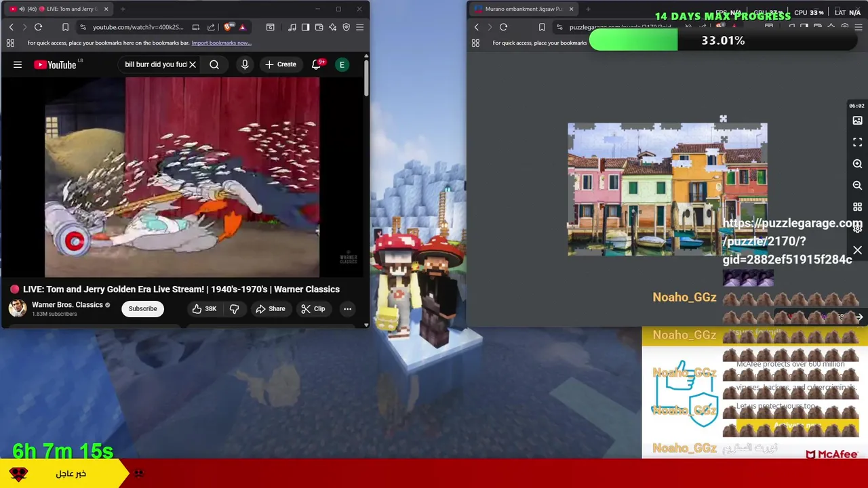868x488 pixels.
Task: Click the YouTube search box with bill burr text
Action: pyautogui.click(x=155, y=64)
